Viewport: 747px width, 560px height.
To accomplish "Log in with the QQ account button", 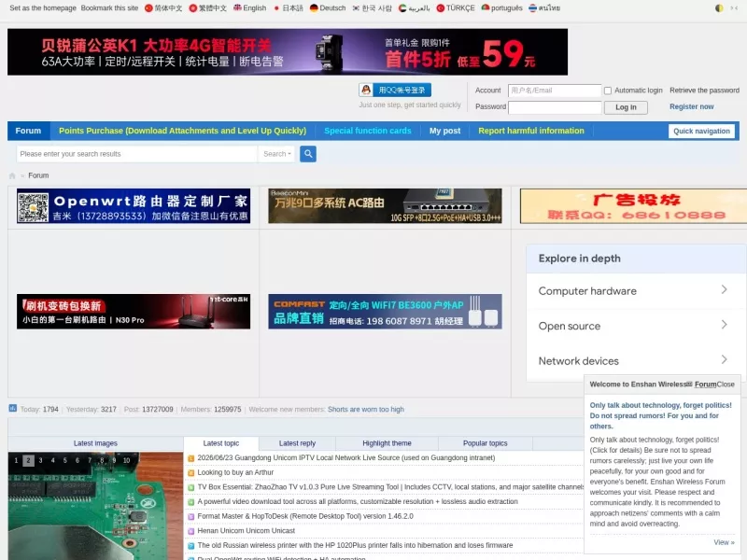I will click(x=395, y=90).
